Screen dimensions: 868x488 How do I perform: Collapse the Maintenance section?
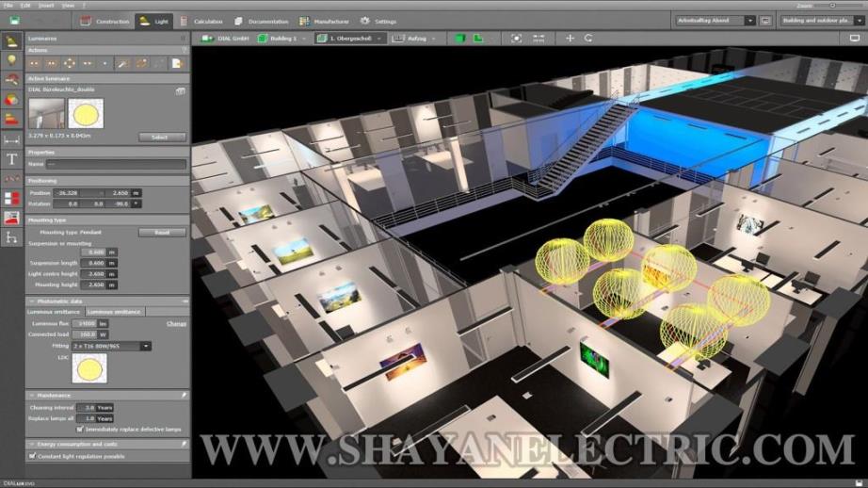point(32,396)
